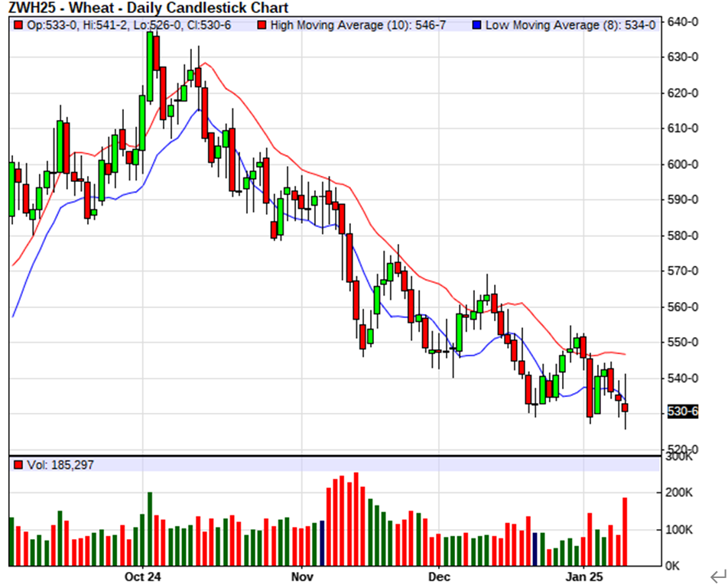Click the 530-6 current price tag
The image size is (728, 588).
point(683,412)
